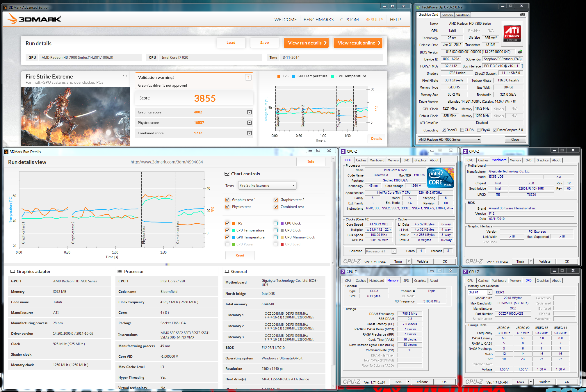Toggle the Physics test checkbox
This screenshot has width=586, height=392.
tap(227, 207)
